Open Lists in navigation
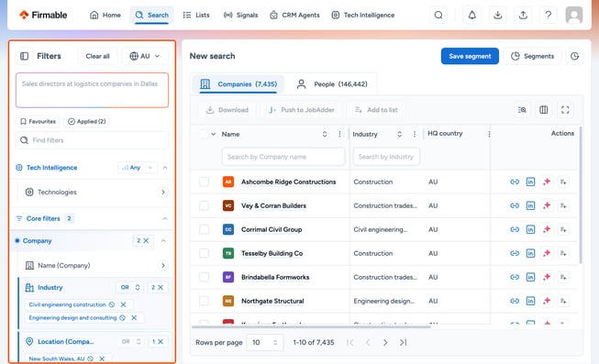Image resolution: width=599 pixels, height=364 pixels. (196, 16)
